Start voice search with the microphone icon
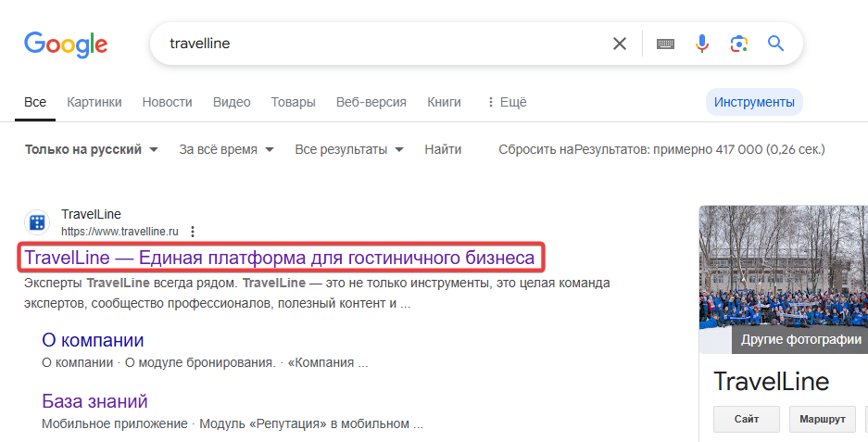This screenshot has width=868, height=442. [702, 44]
